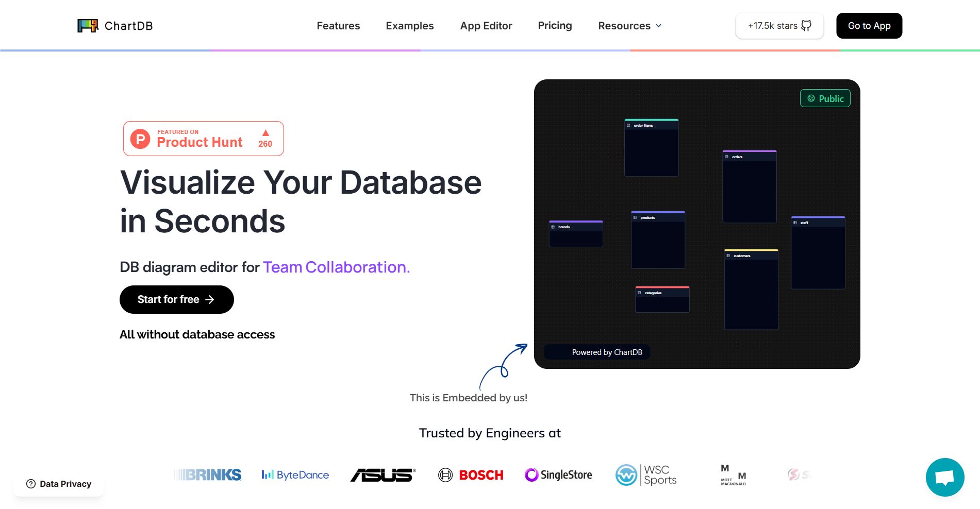The width and height of the screenshot is (980, 509).
Task: Open the Featured on Product Hunt badge
Action: 204,139
